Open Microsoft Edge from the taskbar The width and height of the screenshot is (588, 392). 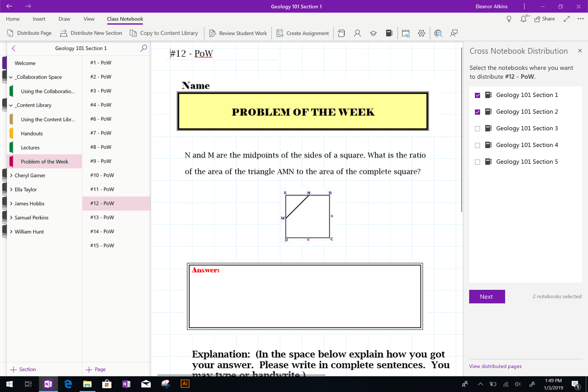(x=68, y=384)
